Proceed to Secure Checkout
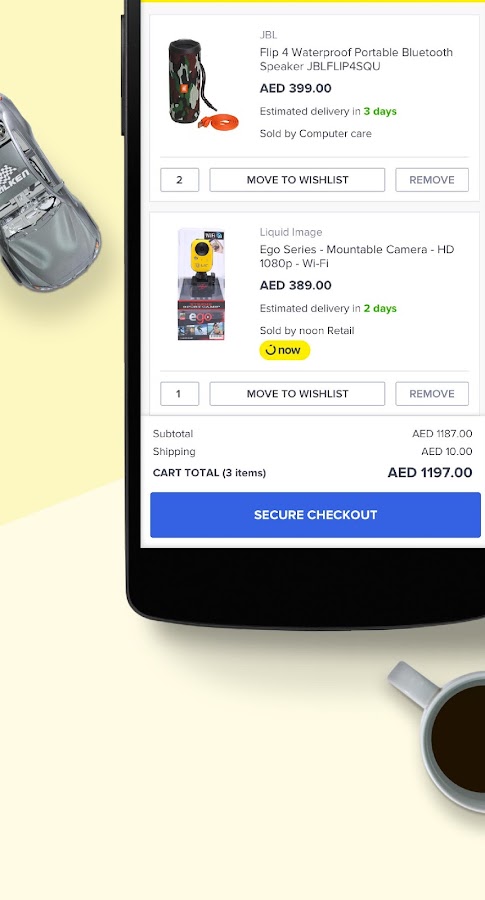 click(316, 515)
